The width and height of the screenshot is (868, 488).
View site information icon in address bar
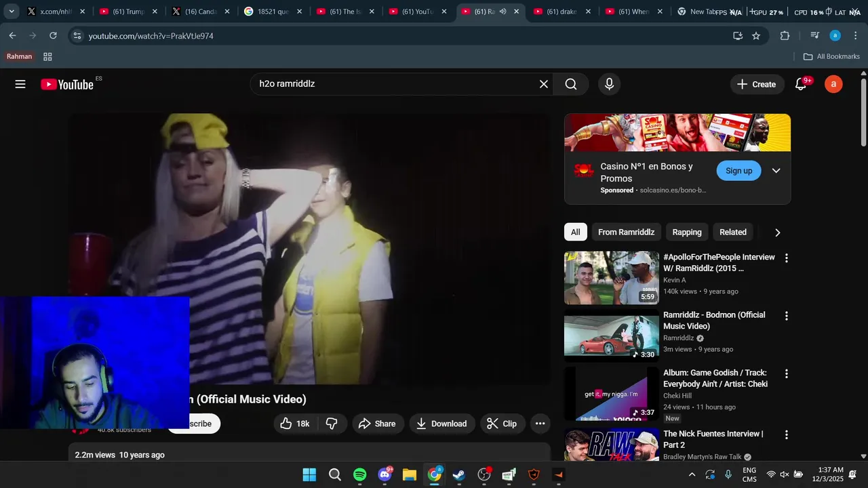[77, 36]
